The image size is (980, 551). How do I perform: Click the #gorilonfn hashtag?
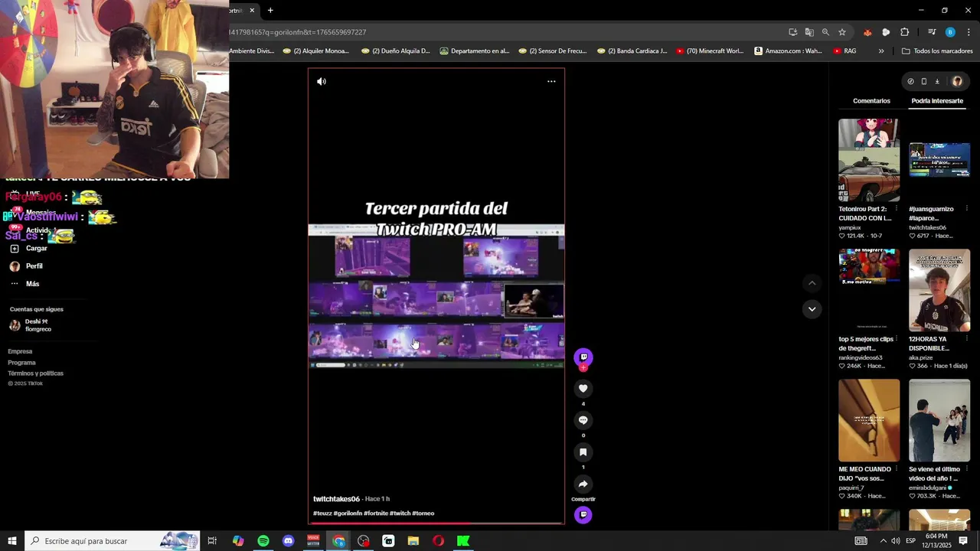pyautogui.click(x=348, y=514)
